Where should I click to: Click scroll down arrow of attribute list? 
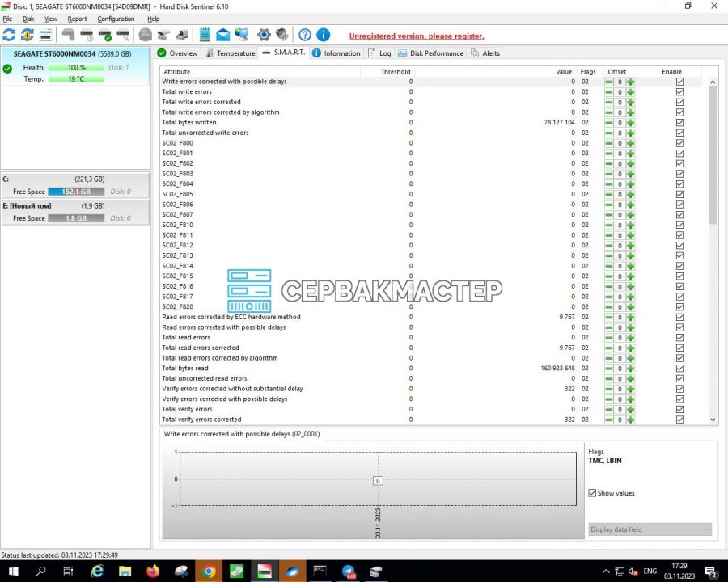click(x=713, y=420)
